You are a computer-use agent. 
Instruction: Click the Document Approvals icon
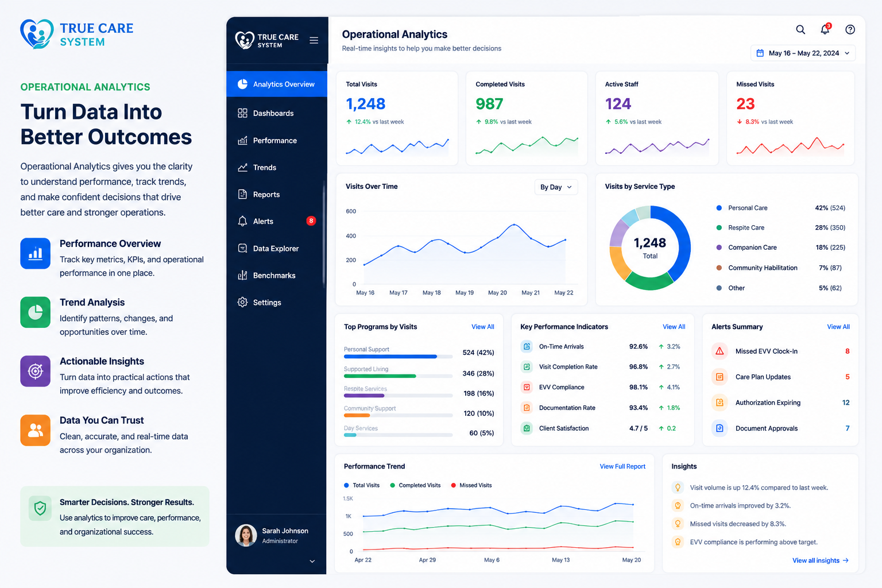pos(719,428)
